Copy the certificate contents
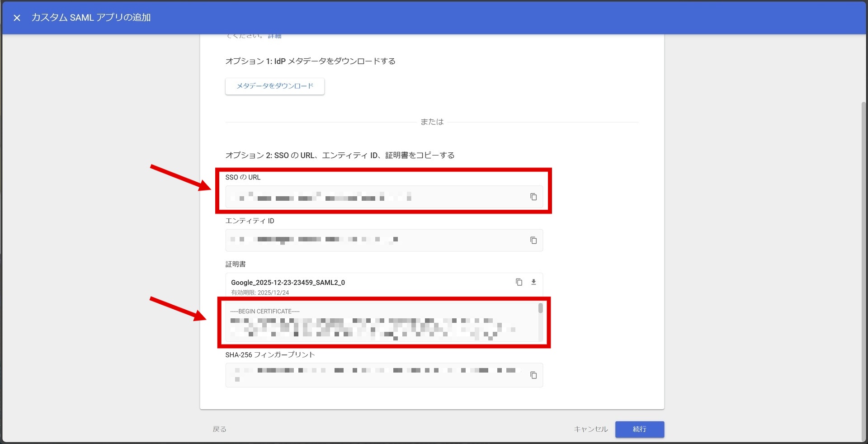This screenshot has height=444, width=868. (x=519, y=282)
